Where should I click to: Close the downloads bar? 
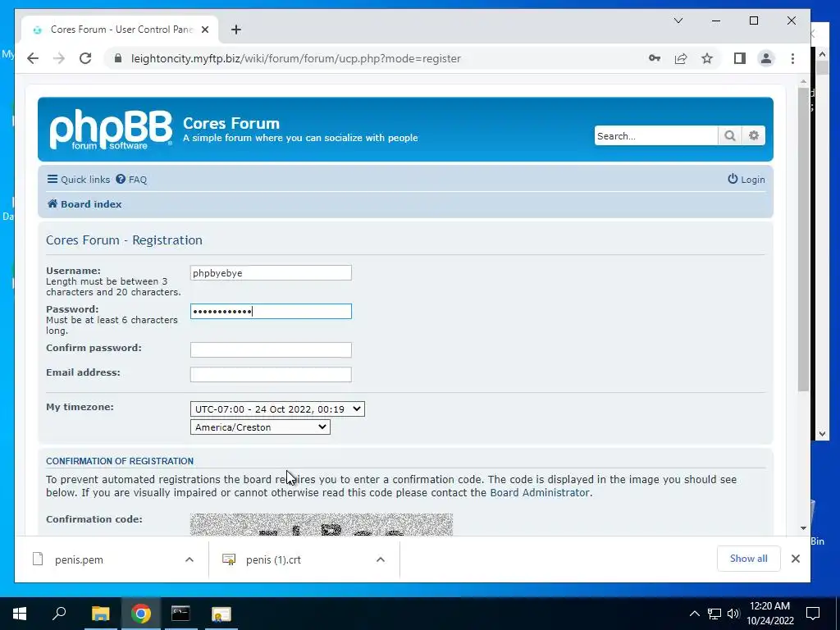coord(796,559)
